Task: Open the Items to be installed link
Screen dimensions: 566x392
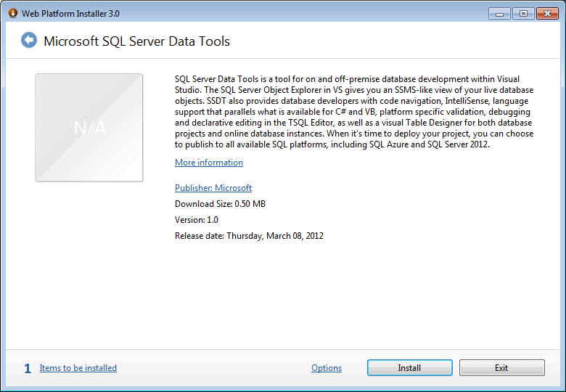Action: pos(78,368)
